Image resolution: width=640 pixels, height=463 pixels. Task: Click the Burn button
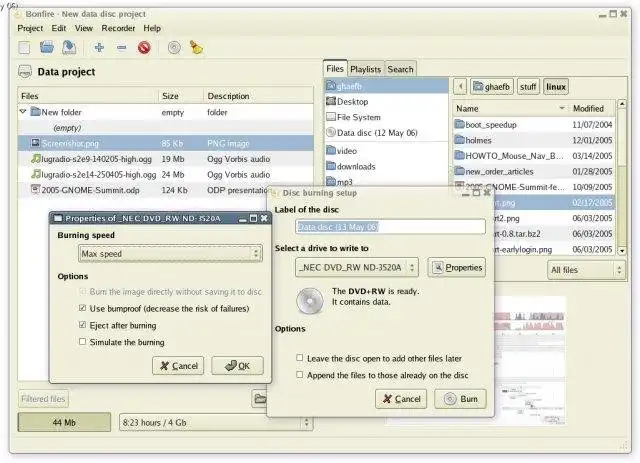click(460, 398)
